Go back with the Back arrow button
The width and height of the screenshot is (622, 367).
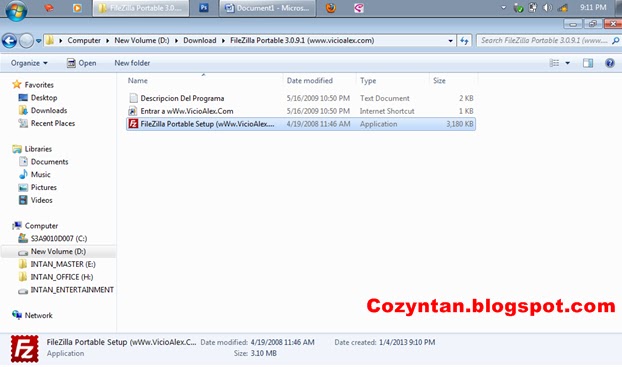pyautogui.click(x=10, y=40)
